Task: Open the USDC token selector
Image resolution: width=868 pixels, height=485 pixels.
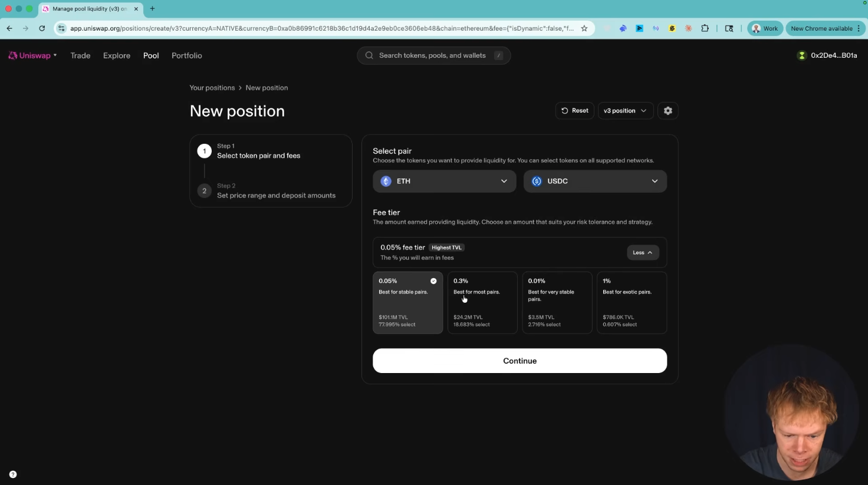Action: pos(596,181)
